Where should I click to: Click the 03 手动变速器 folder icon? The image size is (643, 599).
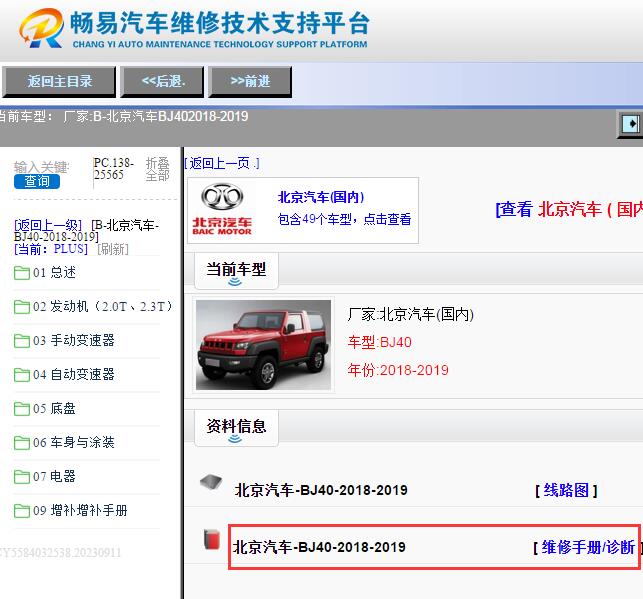point(21,341)
